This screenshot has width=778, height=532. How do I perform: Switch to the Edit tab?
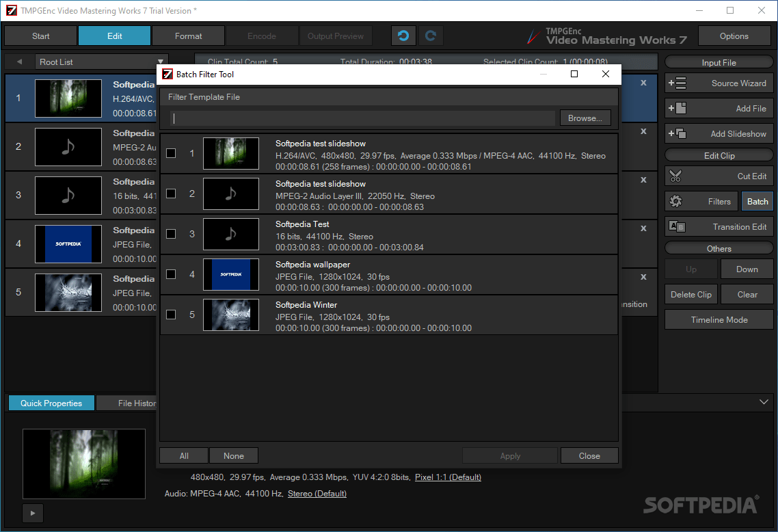115,36
